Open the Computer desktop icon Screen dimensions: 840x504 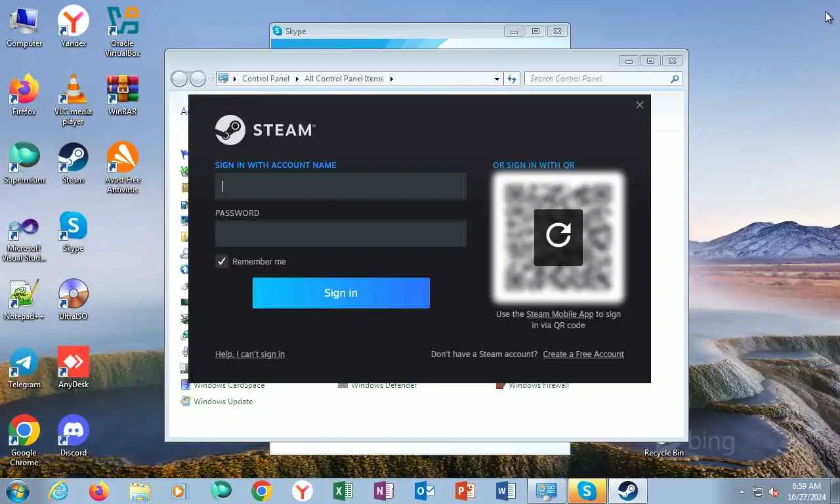[x=24, y=27]
